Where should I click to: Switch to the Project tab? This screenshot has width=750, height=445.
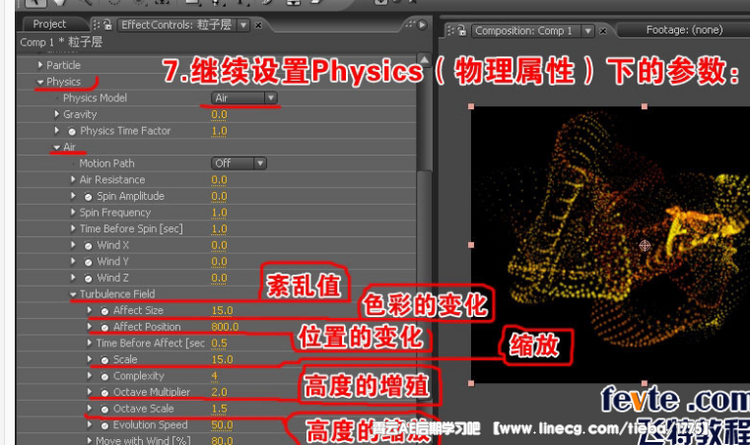click(x=49, y=24)
